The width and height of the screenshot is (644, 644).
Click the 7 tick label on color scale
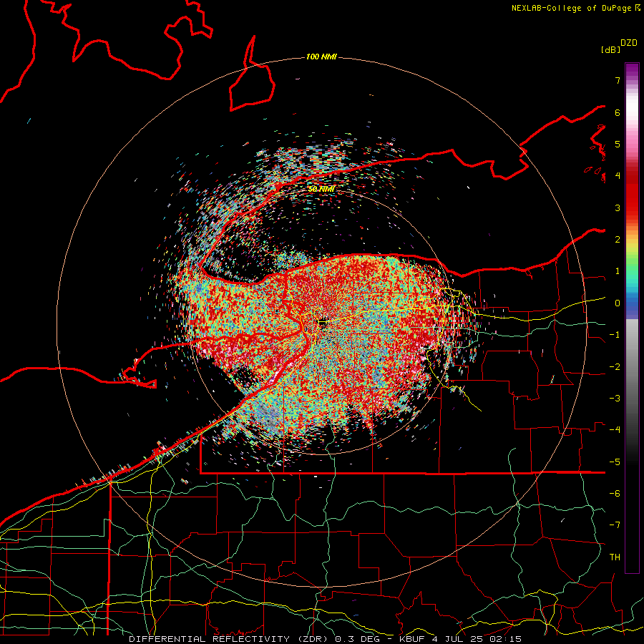pos(618,80)
